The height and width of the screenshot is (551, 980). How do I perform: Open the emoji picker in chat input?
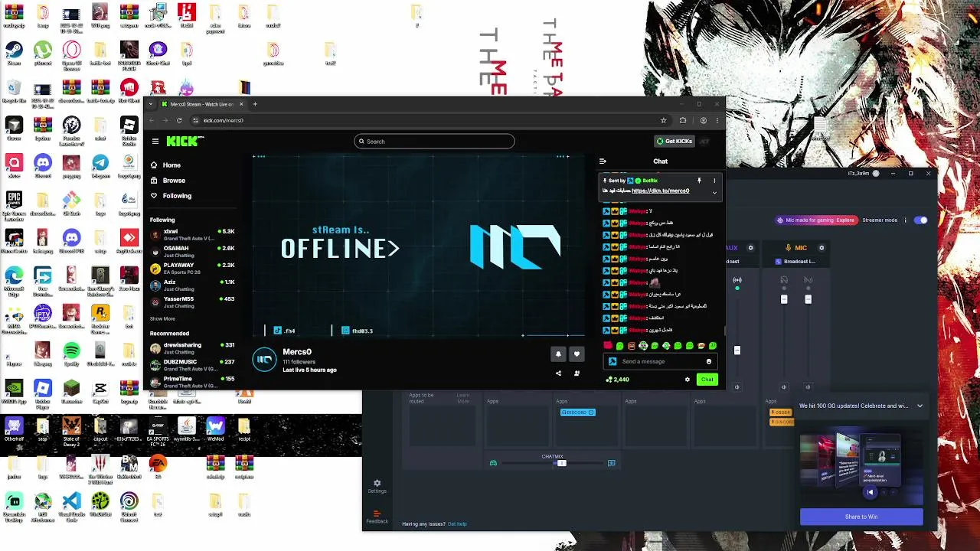click(x=709, y=361)
